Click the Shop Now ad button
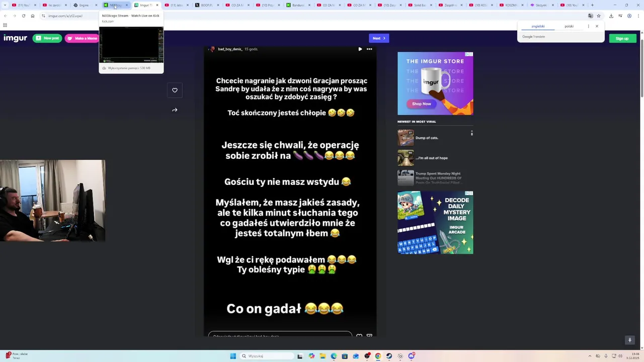Image resolution: width=644 pixels, height=362 pixels. [422, 104]
